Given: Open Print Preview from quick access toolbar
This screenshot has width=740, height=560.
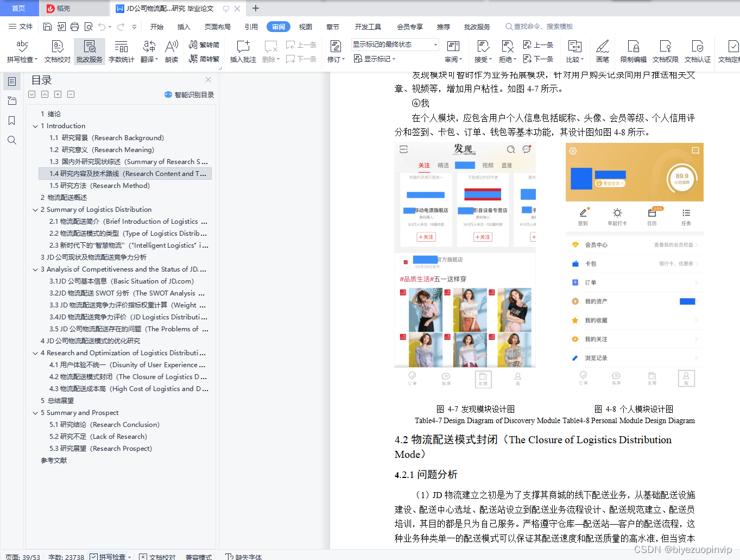Looking at the screenshot, I should point(88,27).
